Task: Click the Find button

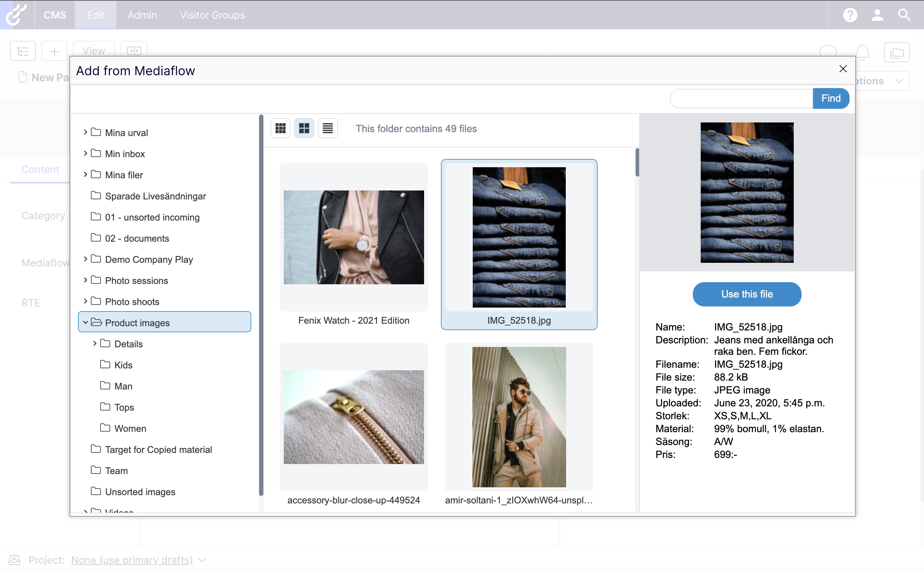Action: point(831,98)
